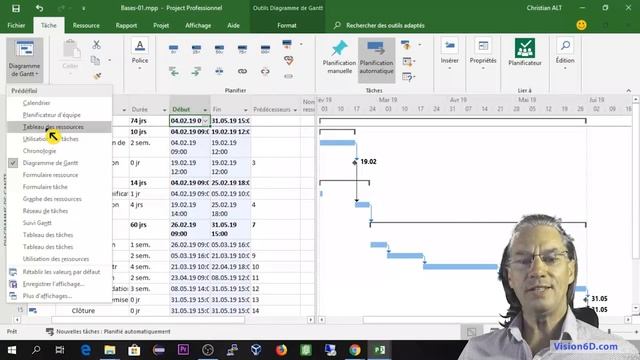Screen dimensions: 640x360
Task: Click the Planification manuelle pushpin
Action: [339, 57]
